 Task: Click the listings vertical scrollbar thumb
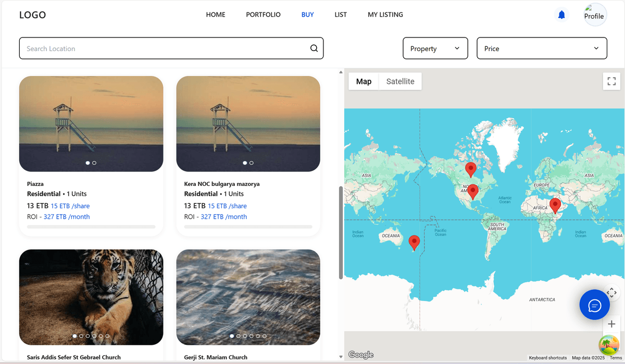(x=341, y=232)
